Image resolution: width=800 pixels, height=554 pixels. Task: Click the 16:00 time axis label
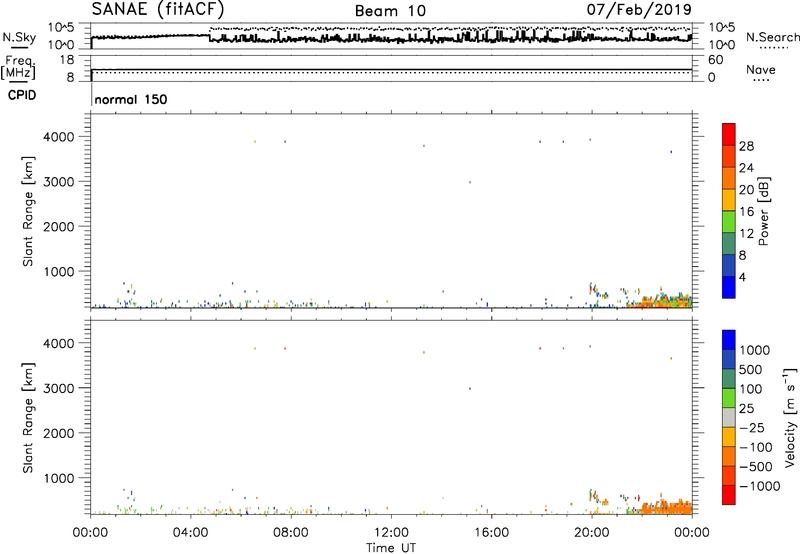(x=491, y=533)
